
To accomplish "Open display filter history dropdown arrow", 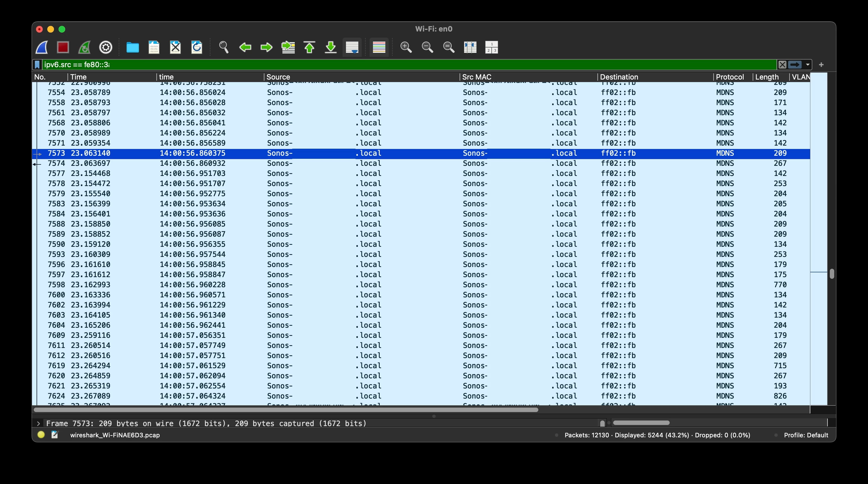I will [x=808, y=65].
